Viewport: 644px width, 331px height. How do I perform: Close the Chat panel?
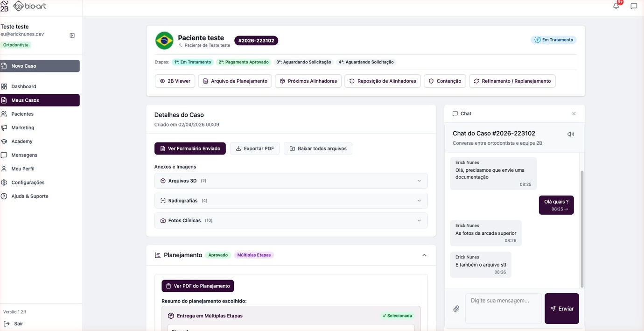(x=574, y=113)
